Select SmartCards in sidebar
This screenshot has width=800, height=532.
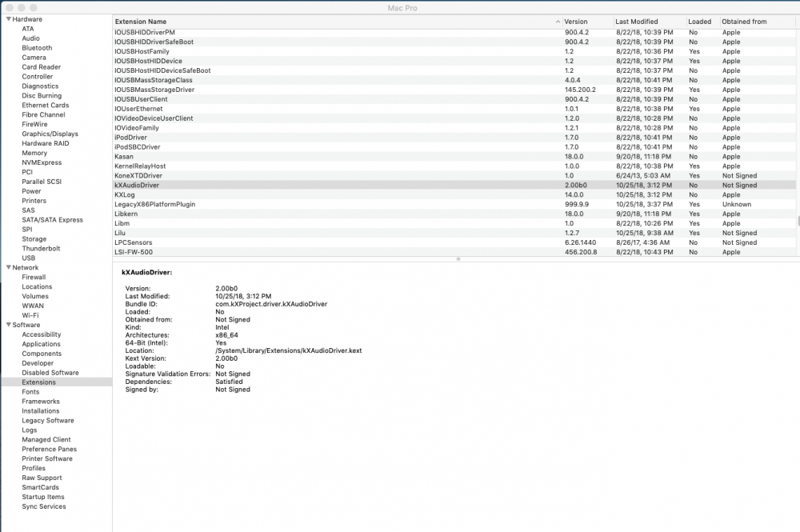point(40,487)
